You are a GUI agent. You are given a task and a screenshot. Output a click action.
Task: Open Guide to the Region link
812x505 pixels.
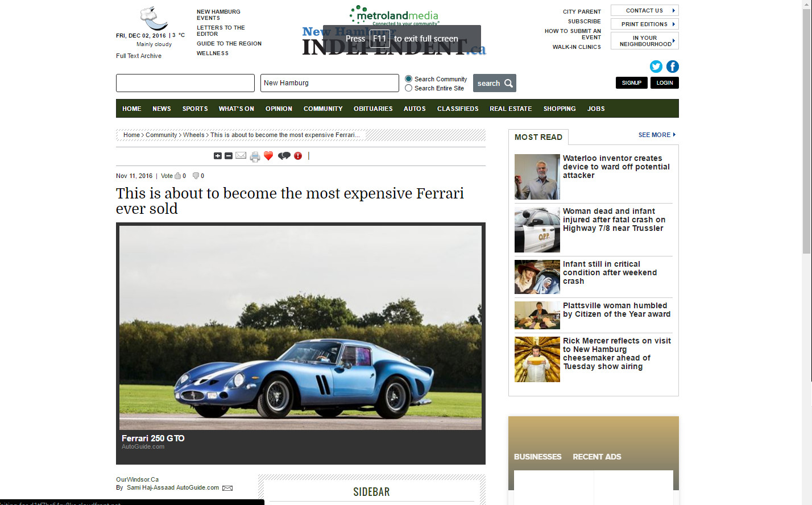pyautogui.click(x=229, y=43)
